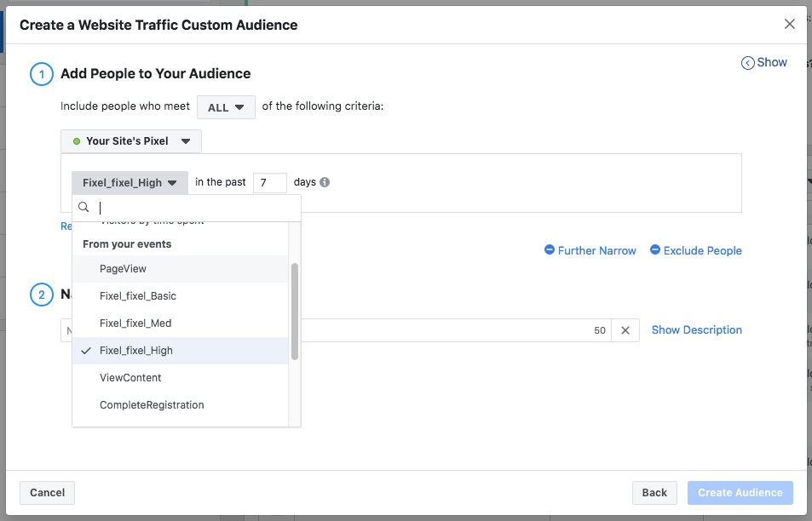Click the Back button
The height and width of the screenshot is (521, 812).
point(654,493)
